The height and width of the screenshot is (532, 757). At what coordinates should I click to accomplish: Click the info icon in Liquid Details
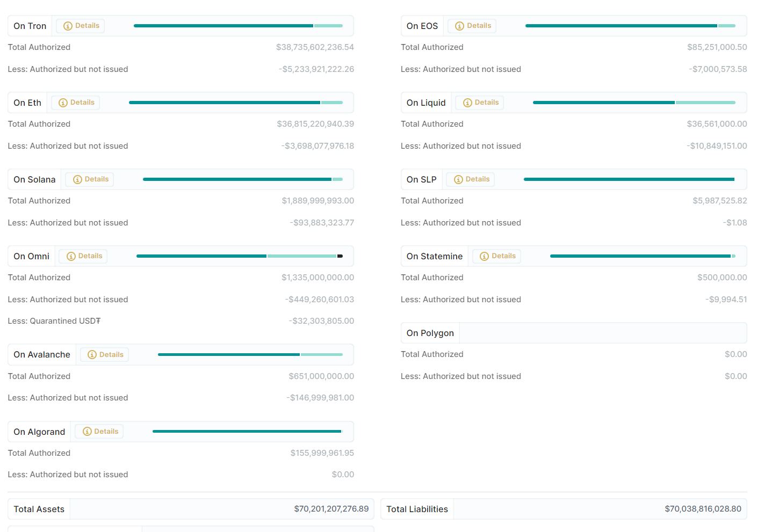click(x=467, y=103)
